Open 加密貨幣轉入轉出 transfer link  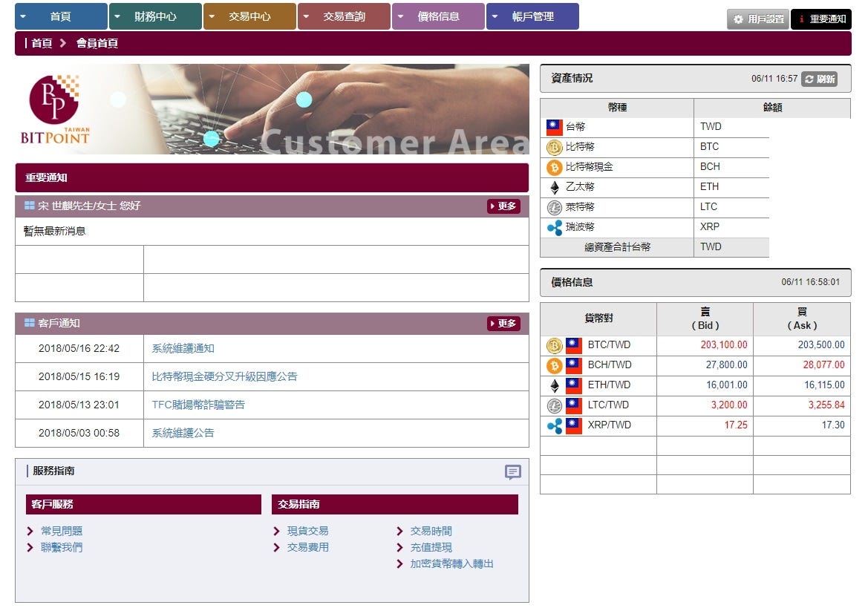(x=451, y=563)
